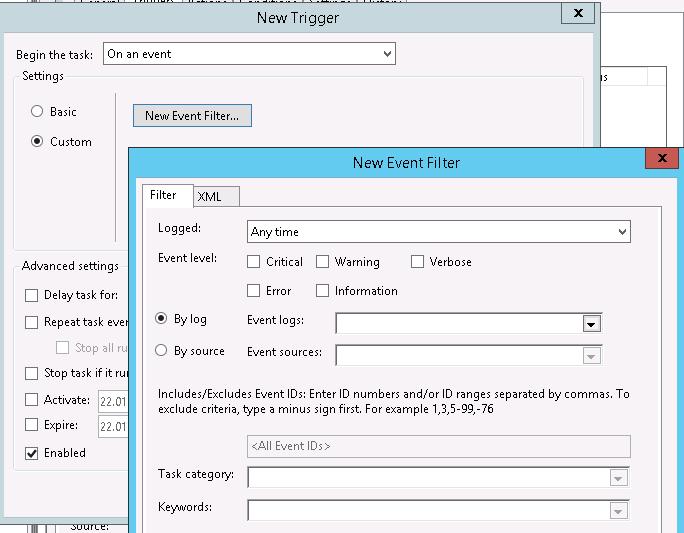Viewport: 684px width, 533px height.
Task: Select the By source radio button
Action: coord(161,350)
